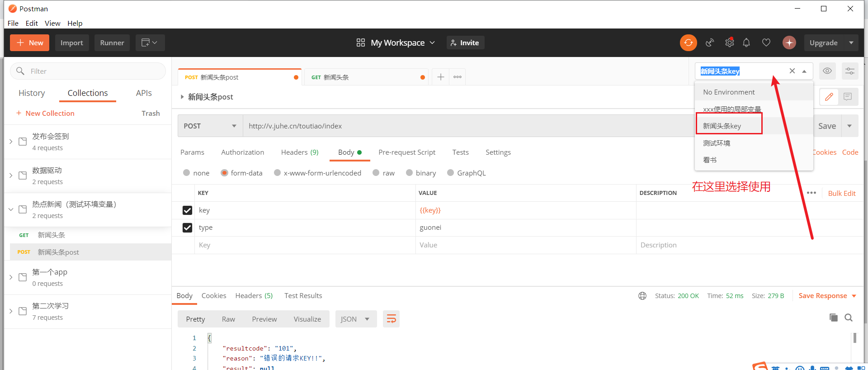Open the new window layout icon

149,43
